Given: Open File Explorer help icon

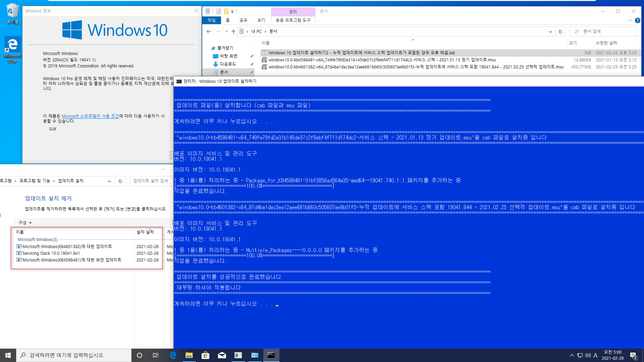Looking at the screenshot, I should coord(638,20).
